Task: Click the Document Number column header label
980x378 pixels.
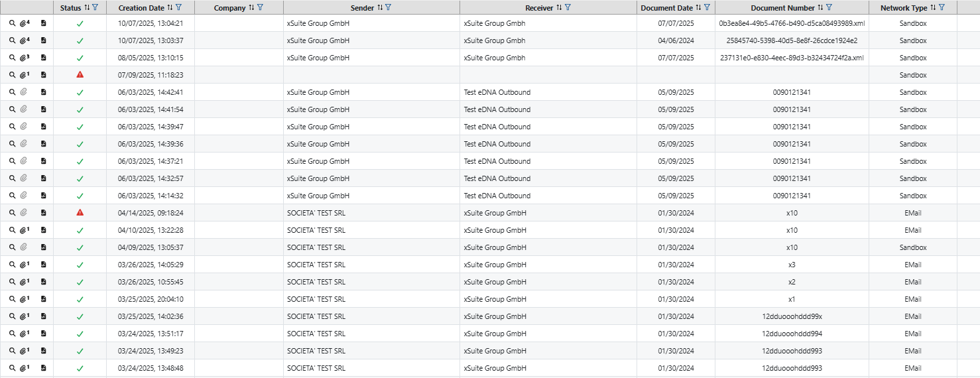Action: [782, 8]
